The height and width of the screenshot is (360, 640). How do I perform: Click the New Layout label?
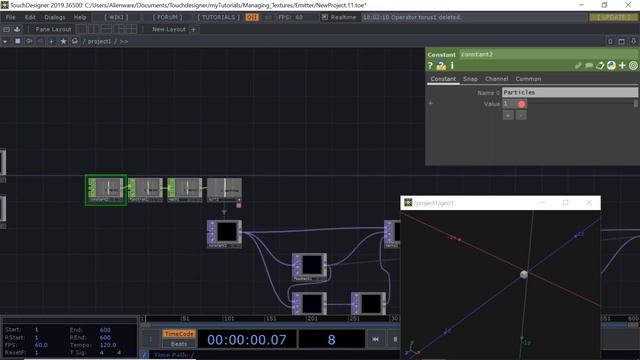click(169, 29)
